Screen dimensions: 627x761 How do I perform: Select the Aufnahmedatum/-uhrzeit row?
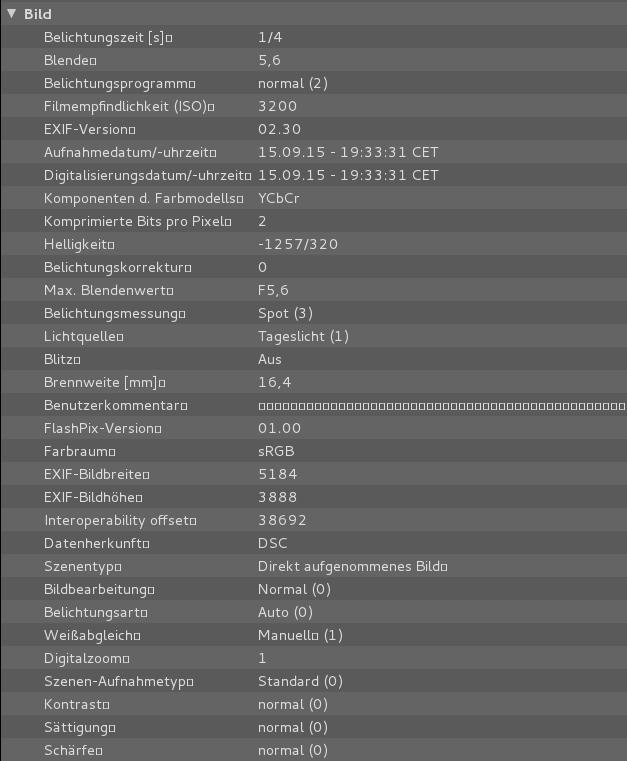(x=130, y=153)
